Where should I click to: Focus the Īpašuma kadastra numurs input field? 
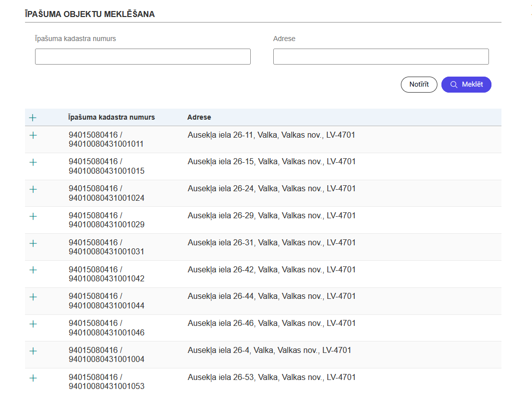tap(143, 57)
